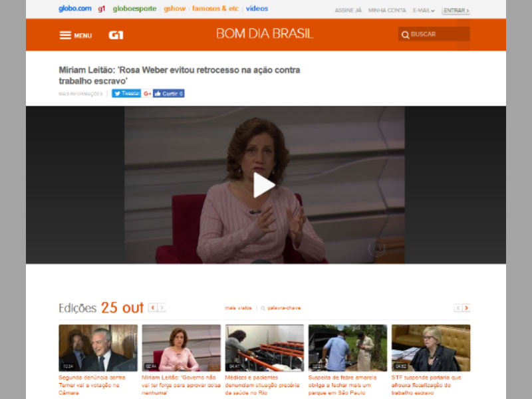Viewport: 532px width, 399px height.
Task: Click the search magnifier icon
Action: point(405,35)
